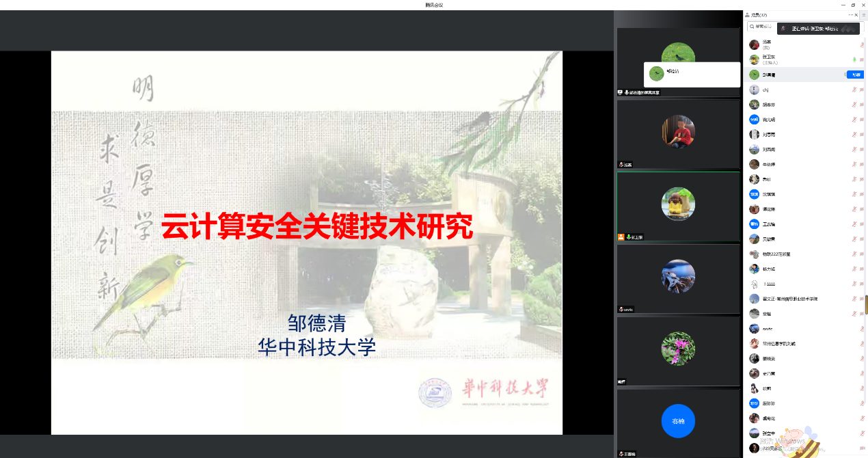This screenshot has width=868, height=458.
Task: Toggle the microphone icon in chj's row
Action: click(x=854, y=90)
